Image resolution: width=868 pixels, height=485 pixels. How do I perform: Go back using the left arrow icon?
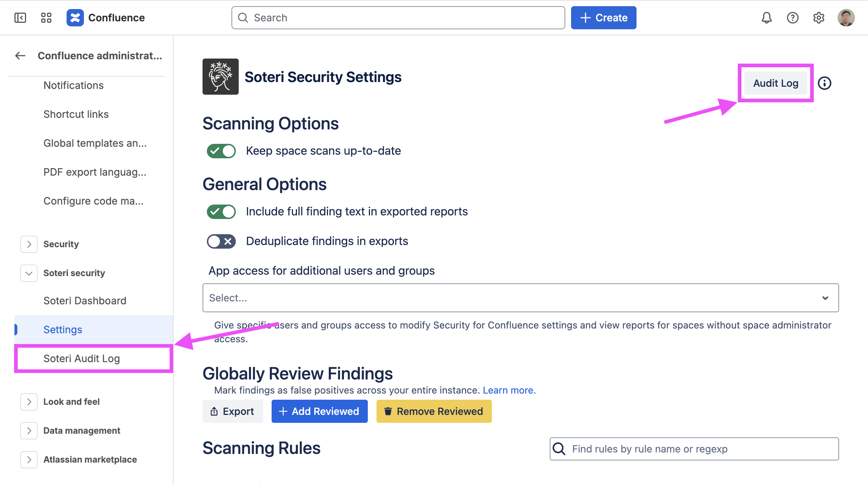pos(20,56)
